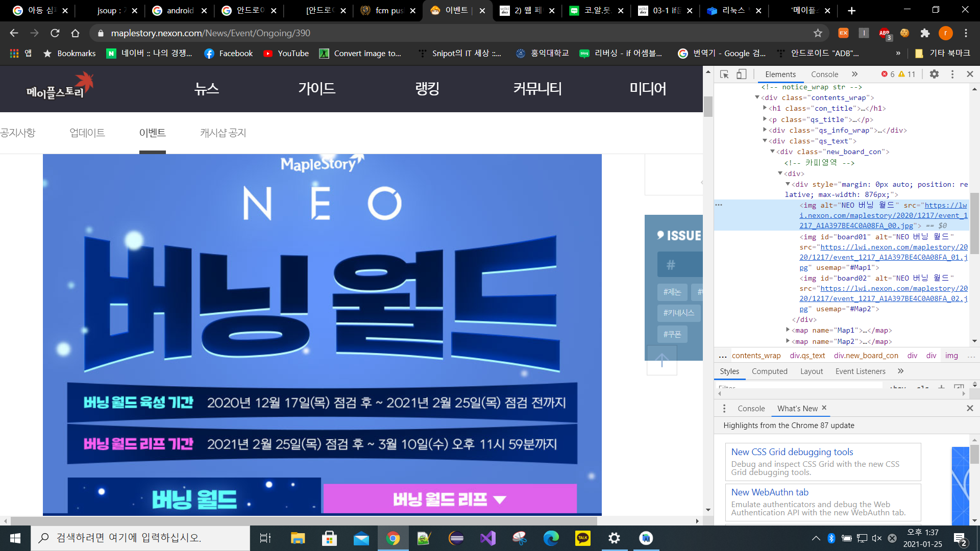
Task: Show more DevTools panel tabs chevron
Action: pos(854,74)
